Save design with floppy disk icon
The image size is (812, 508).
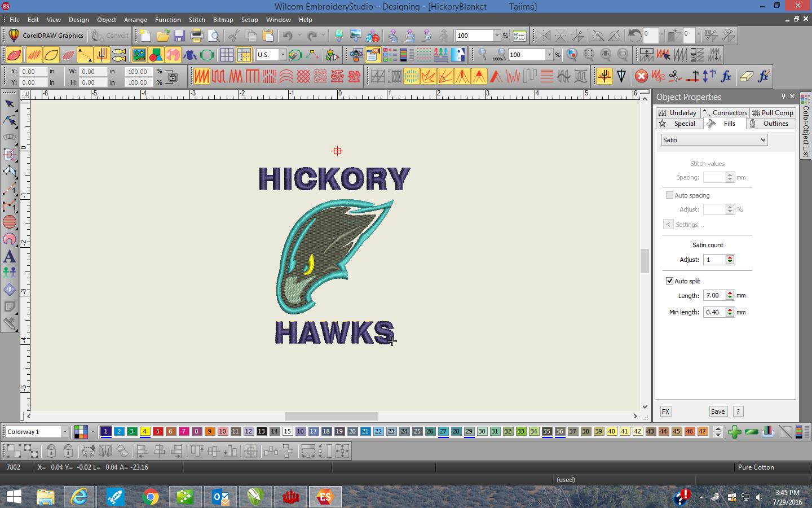[179, 36]
